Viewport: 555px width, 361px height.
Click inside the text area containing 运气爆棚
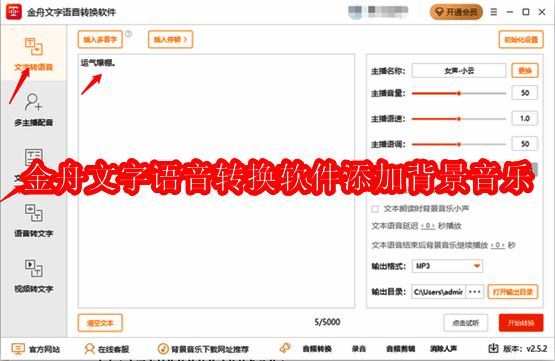coord(216,181)
